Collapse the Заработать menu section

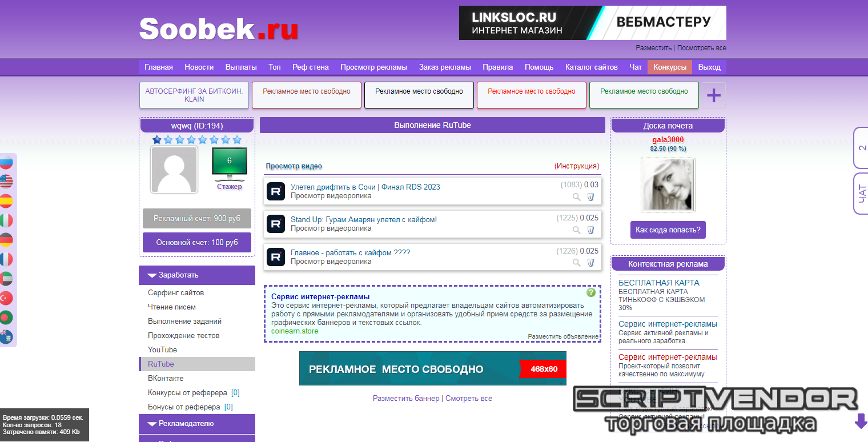197,275
